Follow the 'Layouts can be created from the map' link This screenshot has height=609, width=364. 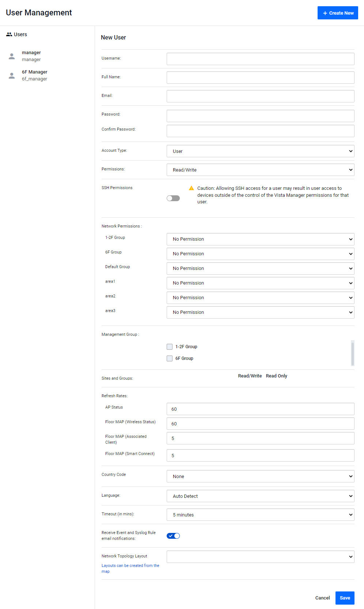(x=130, y=566)
